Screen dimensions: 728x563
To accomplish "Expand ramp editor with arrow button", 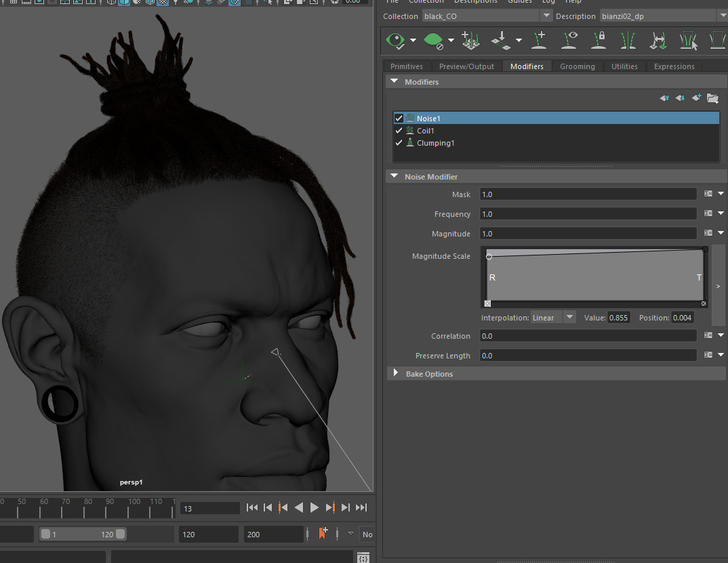I will 719,287.
